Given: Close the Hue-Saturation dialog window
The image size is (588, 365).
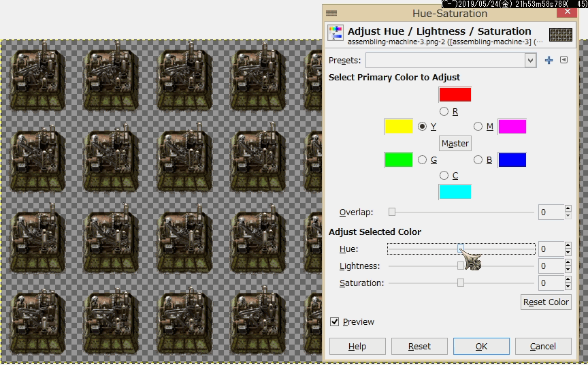Looking at the screenshot, I should click(x=567, y=12).
